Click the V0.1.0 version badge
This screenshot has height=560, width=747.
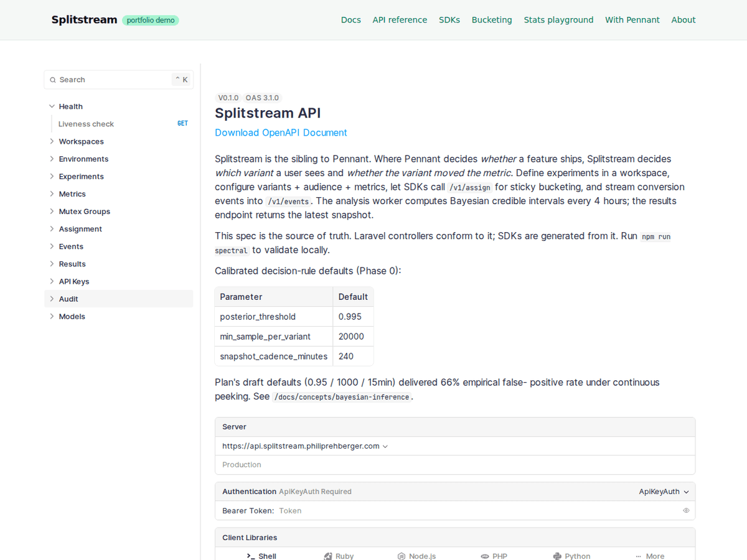228,98
